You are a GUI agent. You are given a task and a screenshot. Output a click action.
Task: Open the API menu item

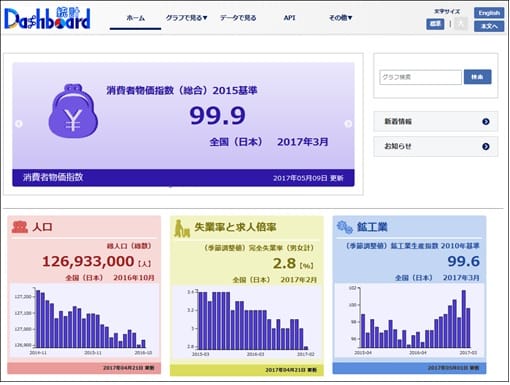[x=289, y=18]
